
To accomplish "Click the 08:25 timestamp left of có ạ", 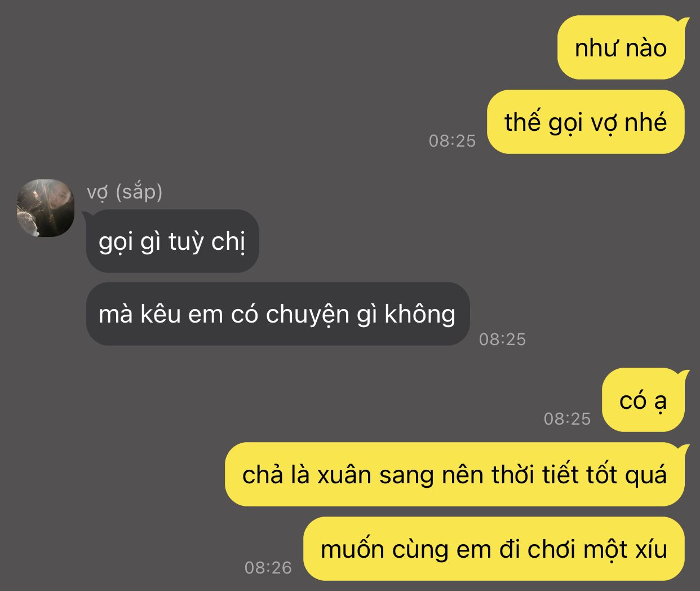I will click(x=567, y=418).
